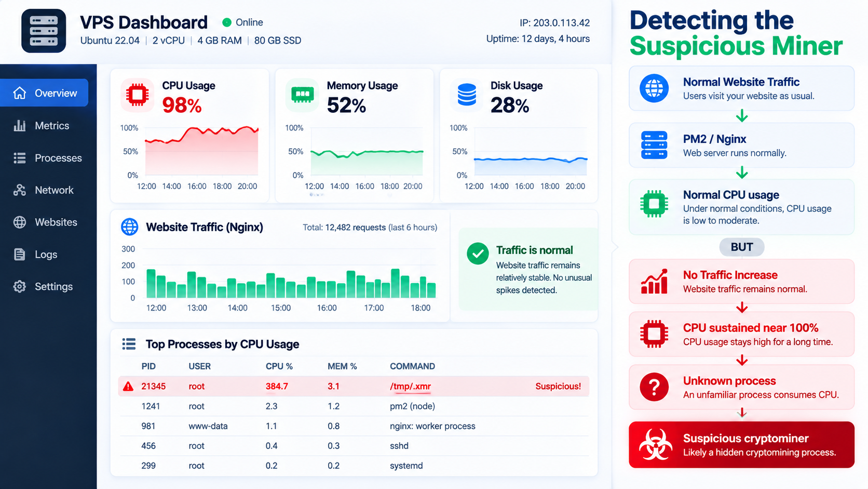The width and height of the screenshot is (868, 489).
Task: Click the red warning triangle on PID 21345
Action: point(128,387)
